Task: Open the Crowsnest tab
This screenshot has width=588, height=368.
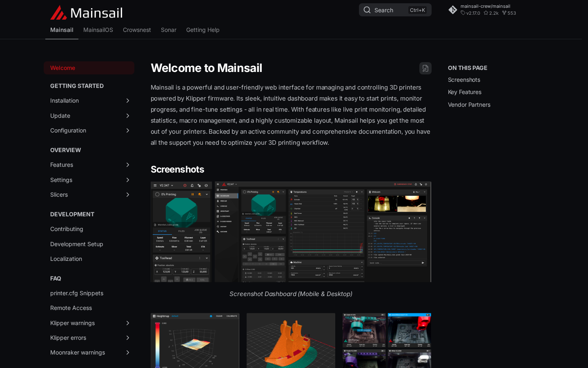Action: click(137, 30)
